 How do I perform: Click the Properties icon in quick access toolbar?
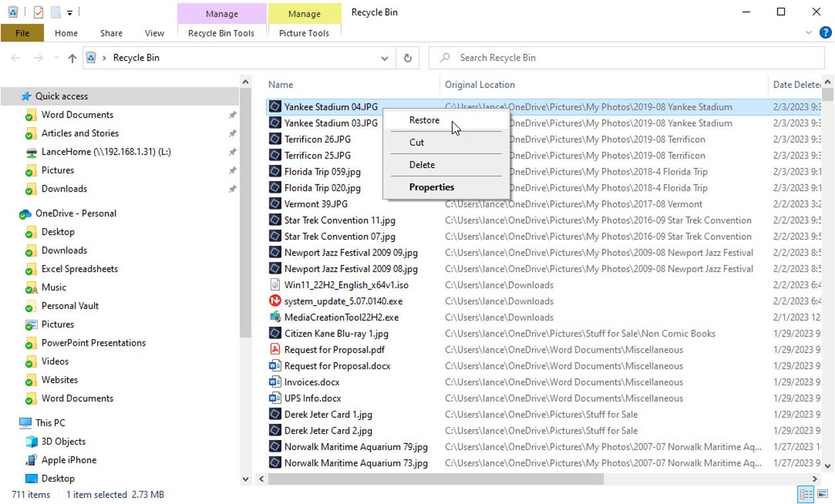[38, 12]
